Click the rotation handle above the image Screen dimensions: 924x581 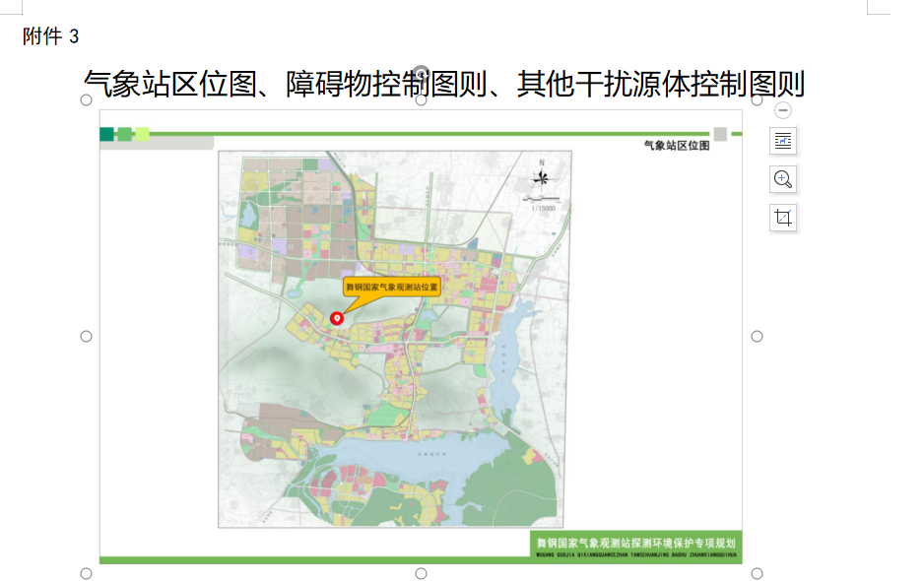[421, 74]
